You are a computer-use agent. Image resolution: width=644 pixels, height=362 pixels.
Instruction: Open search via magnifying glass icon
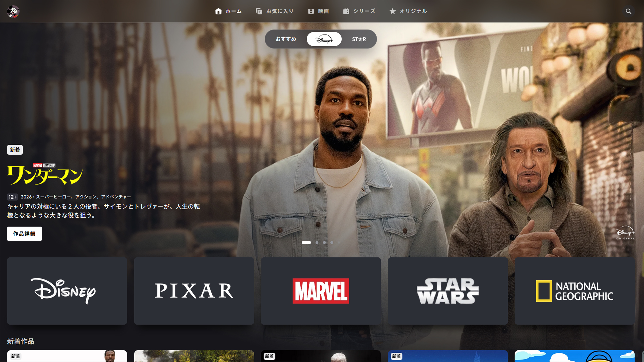[x=628, y=11]
